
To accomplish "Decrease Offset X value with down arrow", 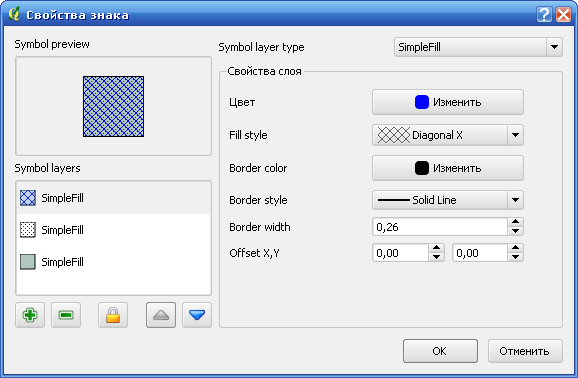I will coord(436,257).
